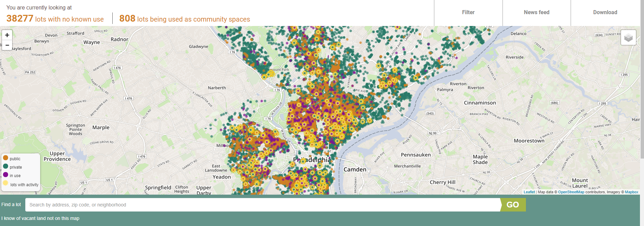Zoom in on the map
Screen dimensions: 644x226
point(7,35)
